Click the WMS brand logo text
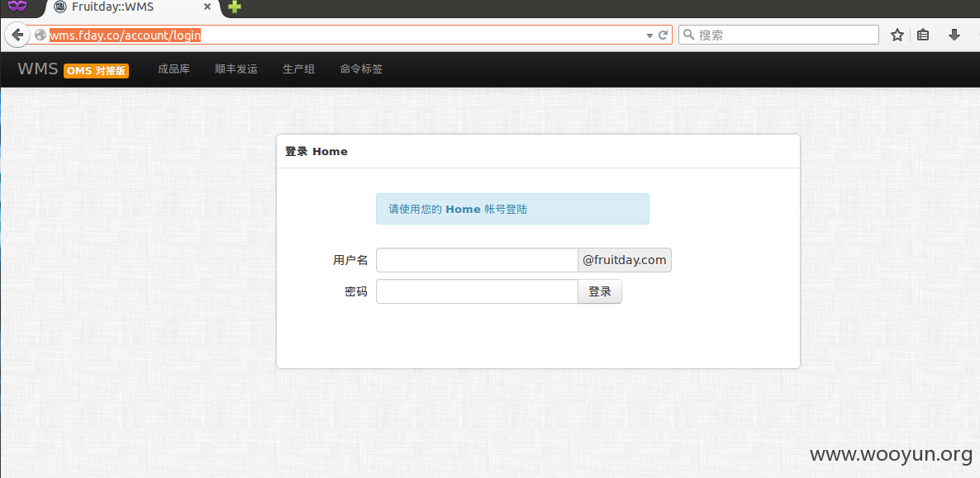 point(37,69)
